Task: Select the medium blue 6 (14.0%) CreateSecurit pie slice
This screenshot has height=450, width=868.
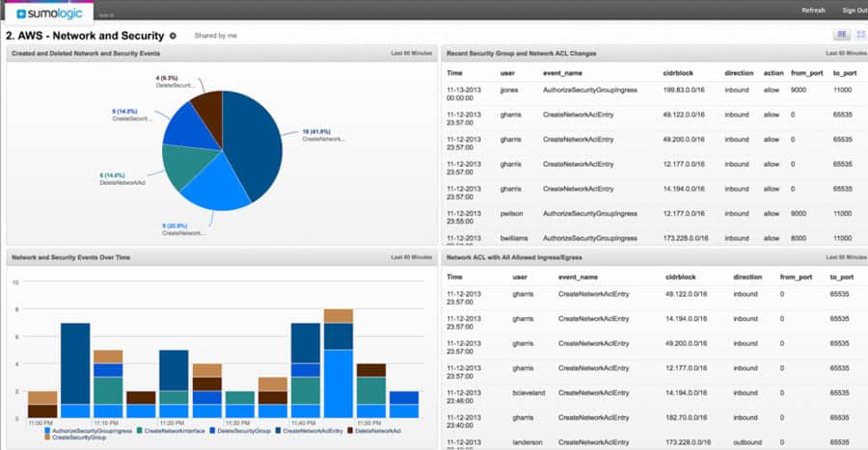Action: tap(188, 127)
